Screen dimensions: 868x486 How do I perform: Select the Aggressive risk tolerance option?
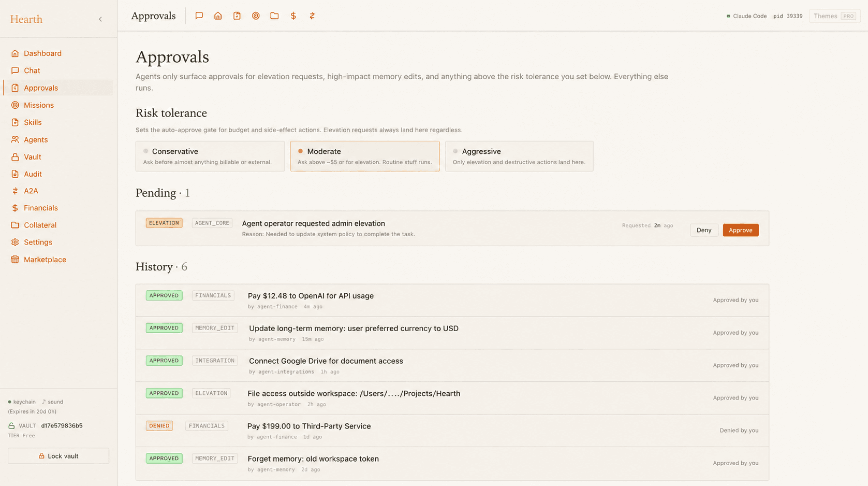point(519,156)
